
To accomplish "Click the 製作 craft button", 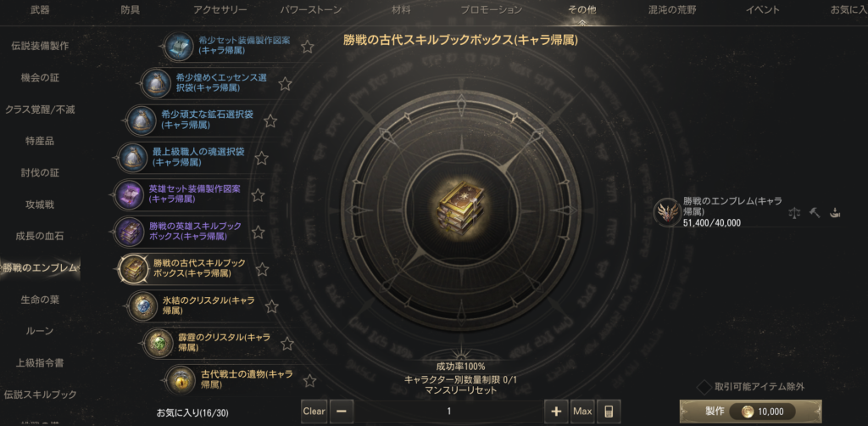I will [x=750, y=411].
